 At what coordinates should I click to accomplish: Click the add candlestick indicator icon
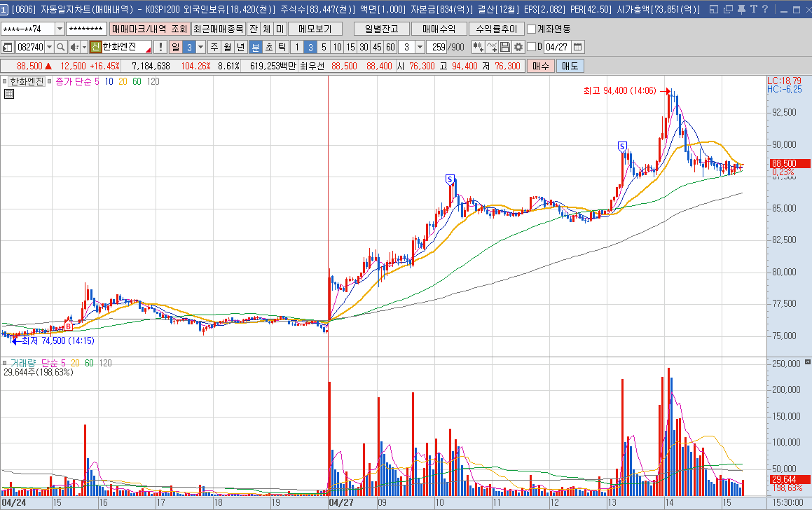coord(478,47)
